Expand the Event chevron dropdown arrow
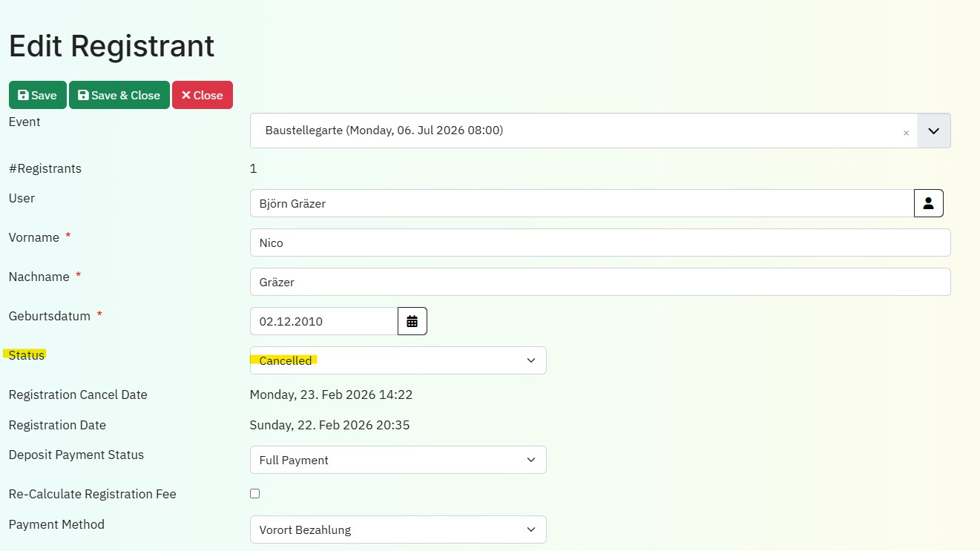The width and height of the screenshot is (980, 551). [x=934, y=131]
